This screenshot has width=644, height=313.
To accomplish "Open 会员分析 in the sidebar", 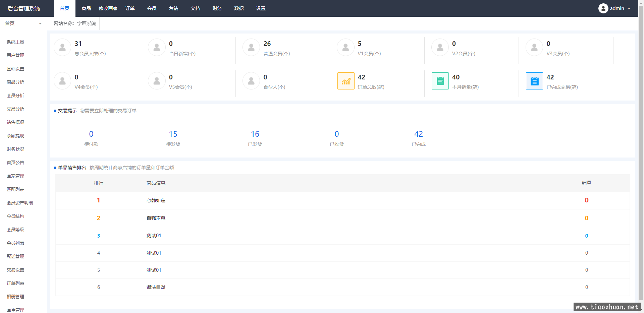I will pos(15,96).
